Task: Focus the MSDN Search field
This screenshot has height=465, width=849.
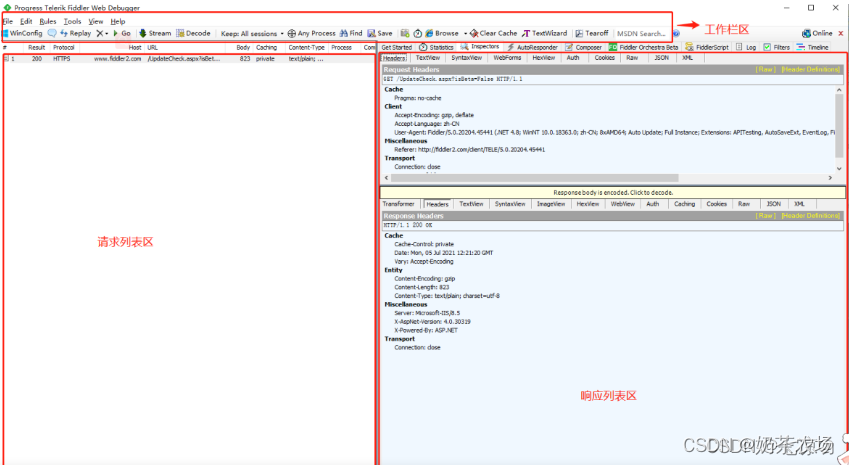Action: [x=642, y=34]
